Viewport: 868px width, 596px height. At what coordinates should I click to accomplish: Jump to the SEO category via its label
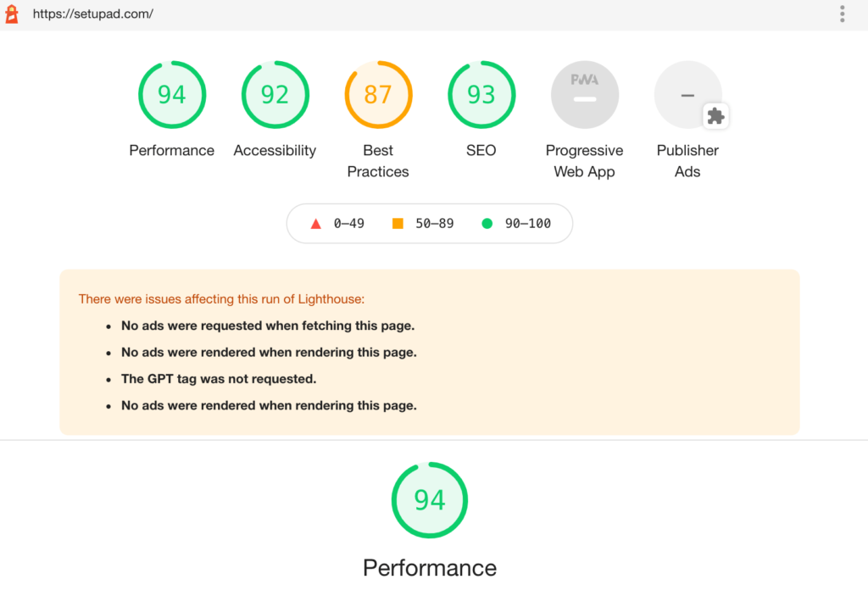point(481,150)
